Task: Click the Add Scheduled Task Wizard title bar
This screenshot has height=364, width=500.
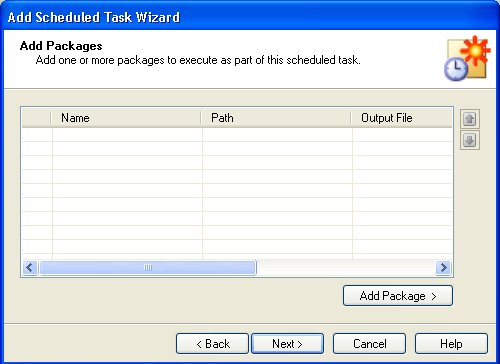Action: click(x=250, y=17)
